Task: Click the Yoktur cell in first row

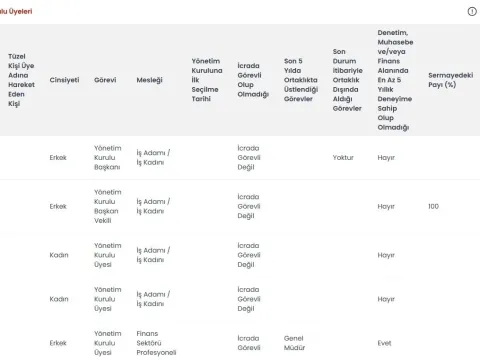Action: [x=343, y=158]
